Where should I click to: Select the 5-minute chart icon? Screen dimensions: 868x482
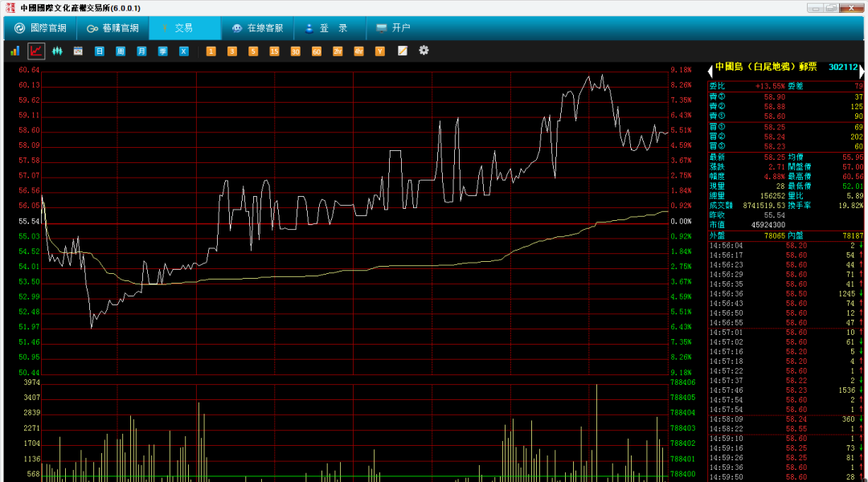(253, 51)
